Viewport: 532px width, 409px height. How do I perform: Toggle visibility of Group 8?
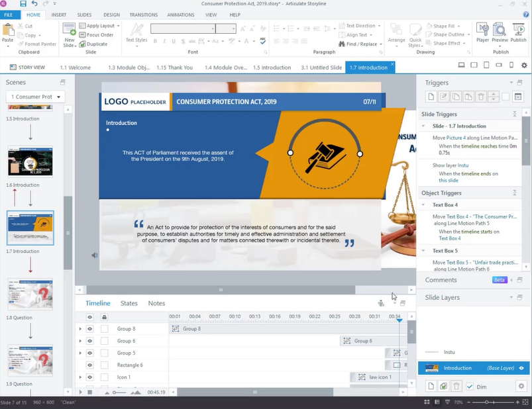(89, 329)
